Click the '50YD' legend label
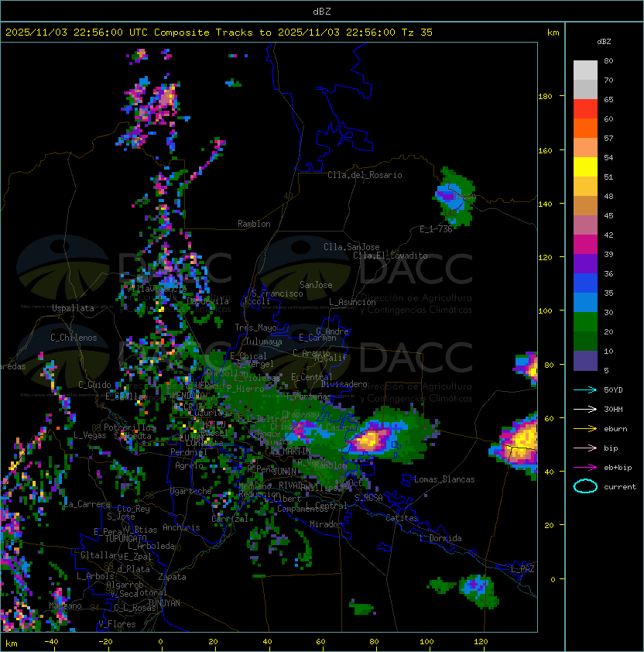 (x=613, y=390)
